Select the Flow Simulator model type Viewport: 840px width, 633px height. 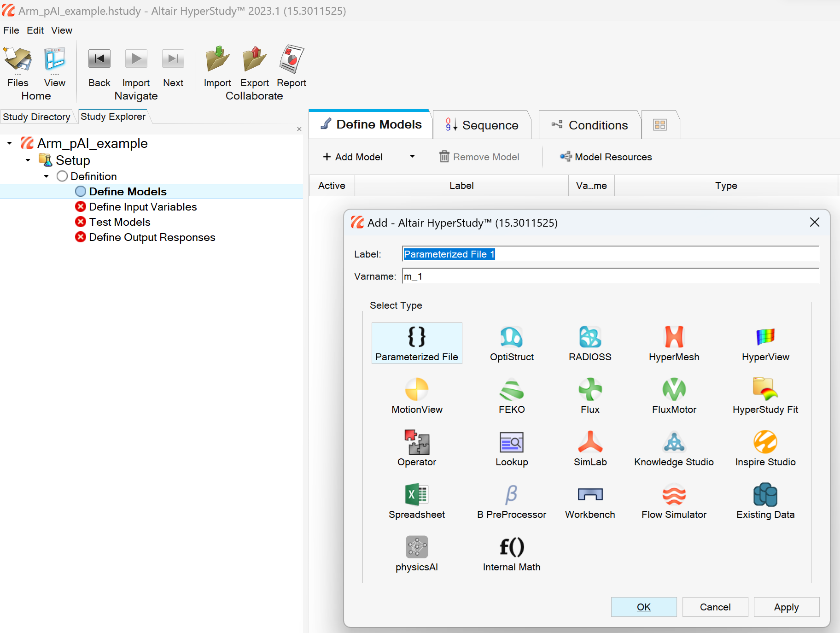674,501
